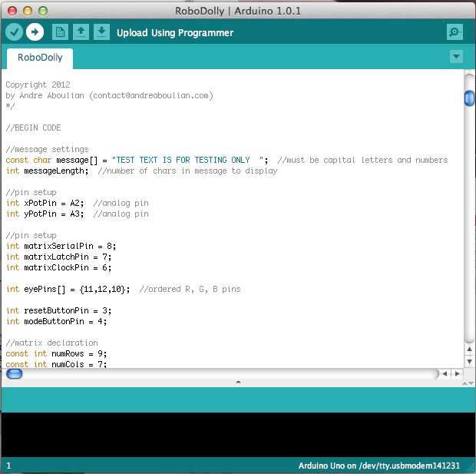Close the RoboDolly window with red button
The height and width of the screenshot is (474, 476).
click(x=12, y=11)
